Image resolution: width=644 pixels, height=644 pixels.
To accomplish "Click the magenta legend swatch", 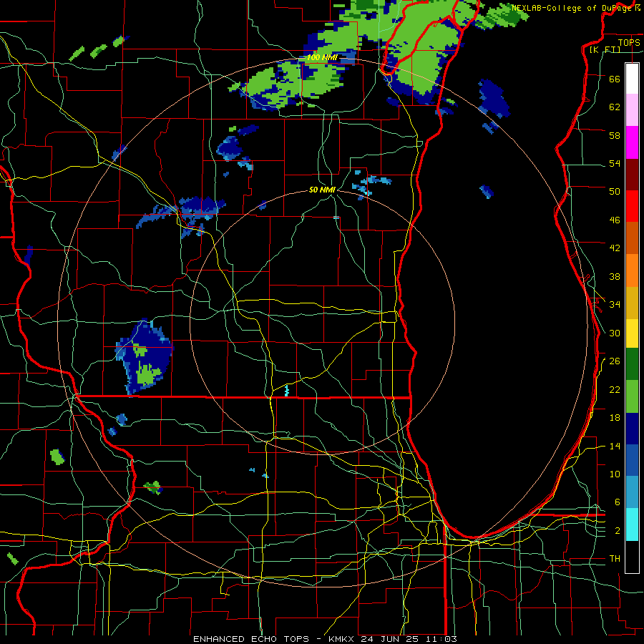I will 632,142.
